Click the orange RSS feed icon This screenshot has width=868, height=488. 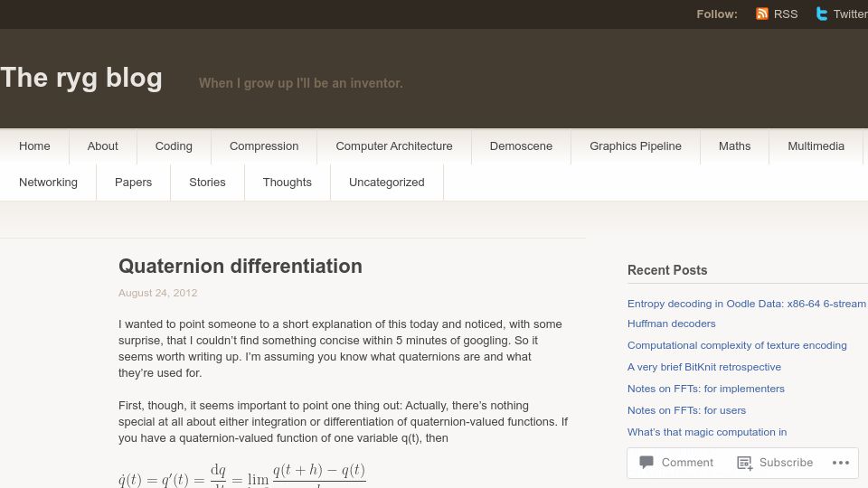point(761,14)
